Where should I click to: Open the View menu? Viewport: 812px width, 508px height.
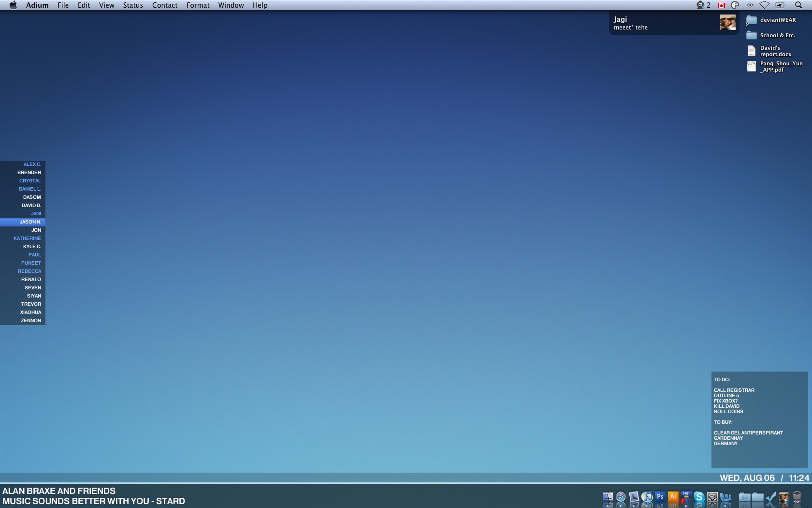107,5
